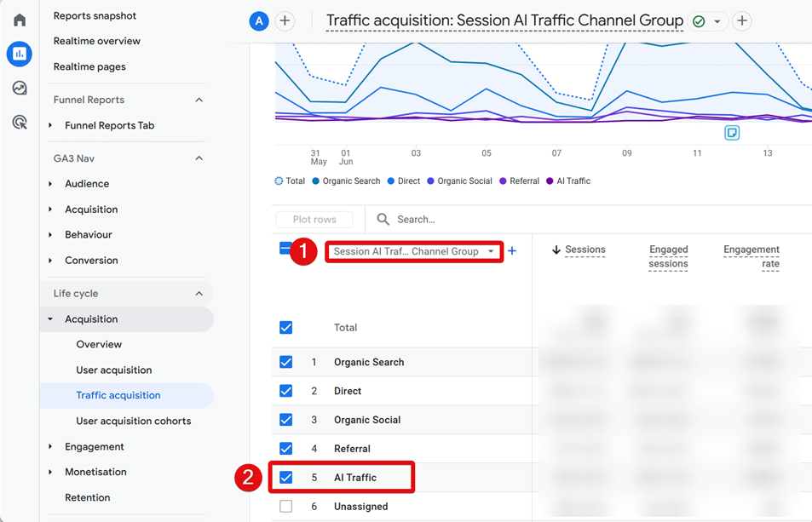812x522 pixels.
Task: Check the Unassigned row checkbox
Action: tap(285, 507)
